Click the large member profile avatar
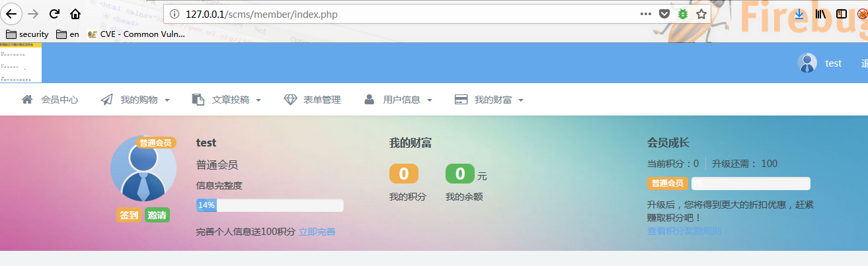Screen dimensions: 868x266 143,169
